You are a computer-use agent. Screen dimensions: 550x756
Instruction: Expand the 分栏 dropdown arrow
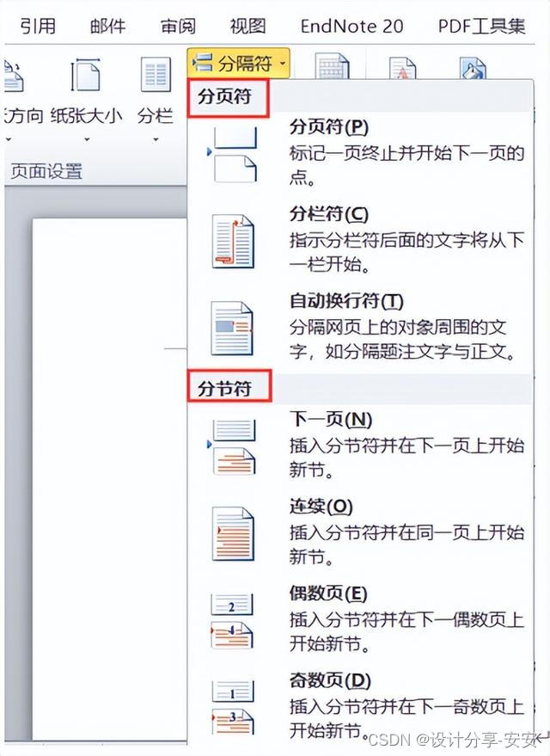click(156, 140)
